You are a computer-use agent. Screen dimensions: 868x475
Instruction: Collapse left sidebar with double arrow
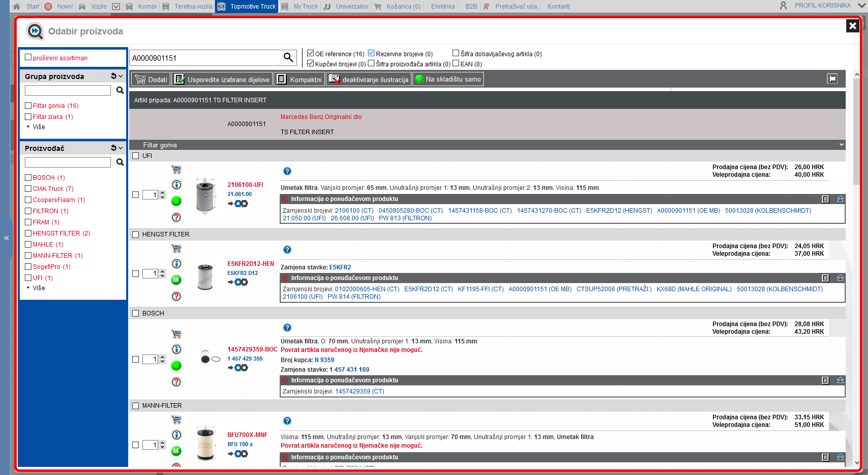click(x=7, y=238)
